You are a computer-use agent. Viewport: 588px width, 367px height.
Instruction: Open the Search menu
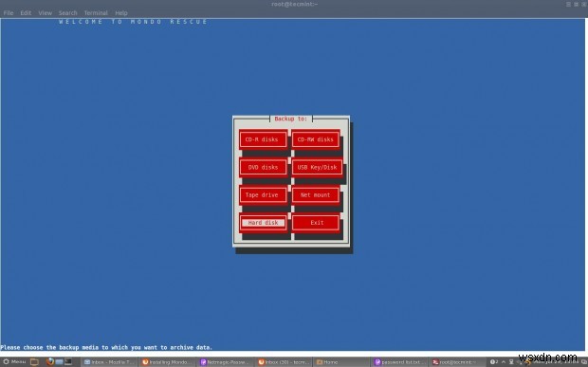68,12
